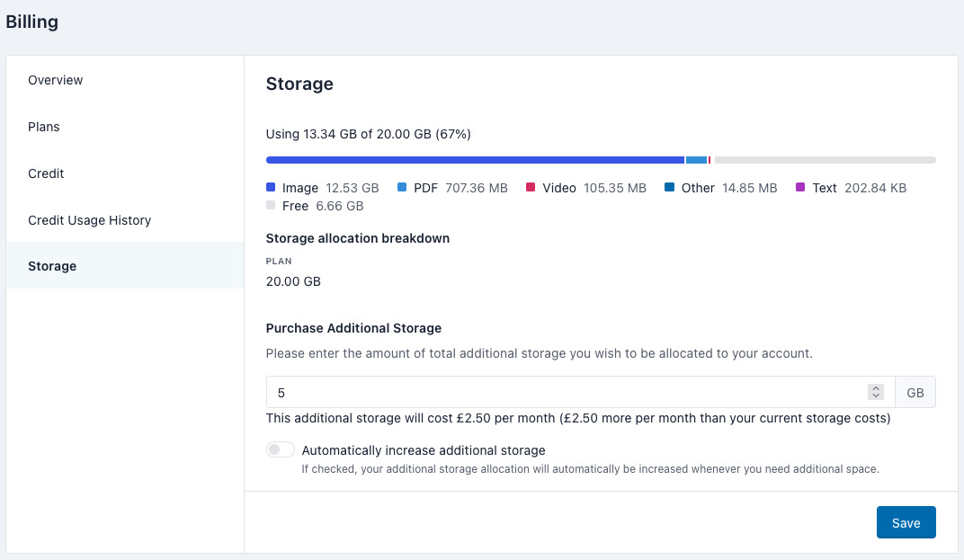Click the GB unit label beside input
Viewport: 964px width, 560px height.
(915, 392)
